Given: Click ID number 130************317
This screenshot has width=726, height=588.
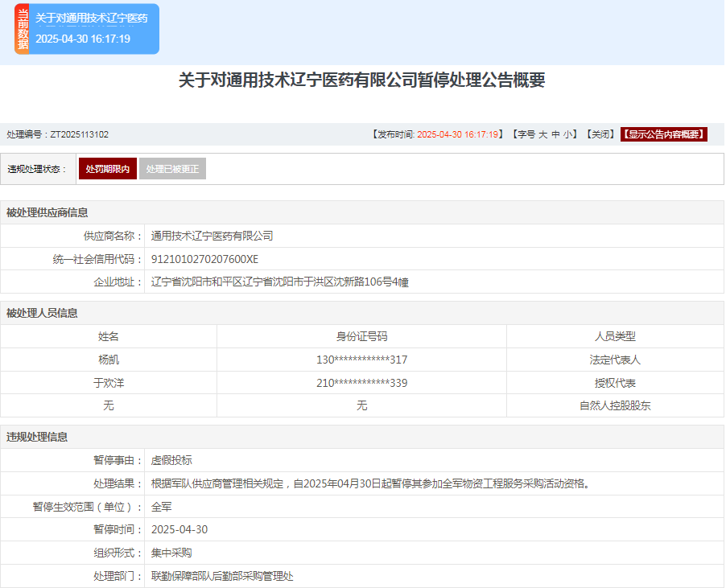Looking at the screenshot, I should (361, 360).
